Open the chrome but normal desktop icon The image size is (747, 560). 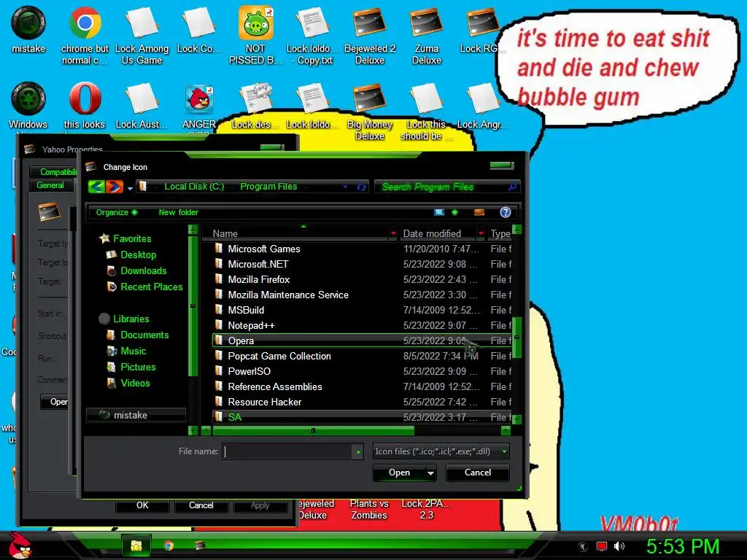click(x=85, y=36)
